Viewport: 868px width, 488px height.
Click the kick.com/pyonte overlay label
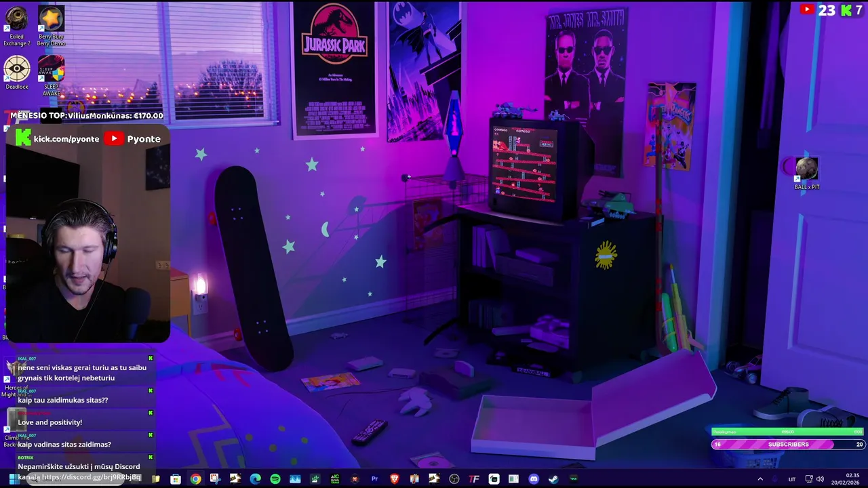click(x=58, y=138)
